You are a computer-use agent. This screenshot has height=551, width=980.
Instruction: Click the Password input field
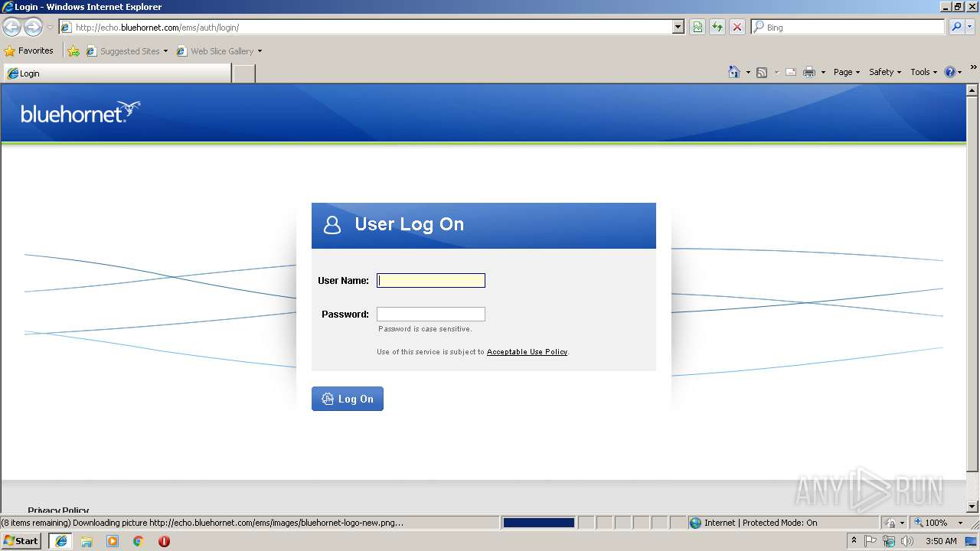(x=431, y=314)
